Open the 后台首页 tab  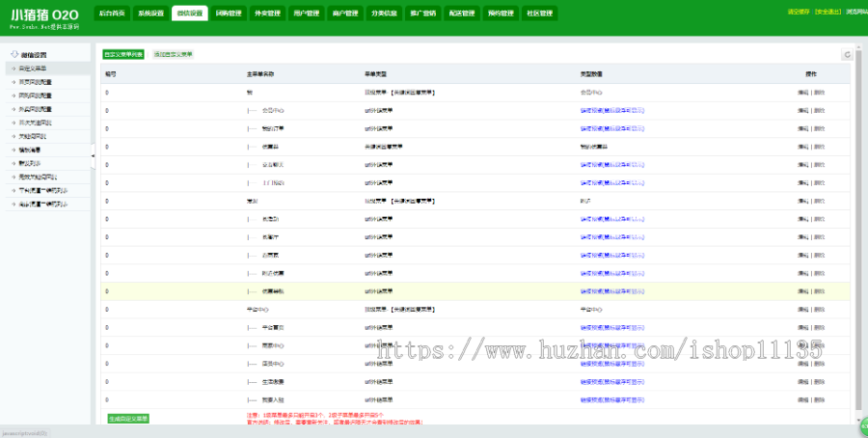(x=113, y=14)
